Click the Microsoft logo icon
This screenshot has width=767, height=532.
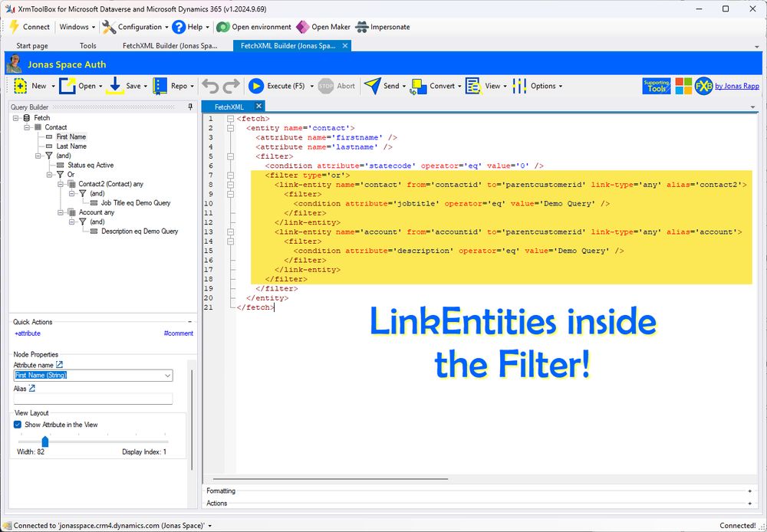tap(683, 86)
